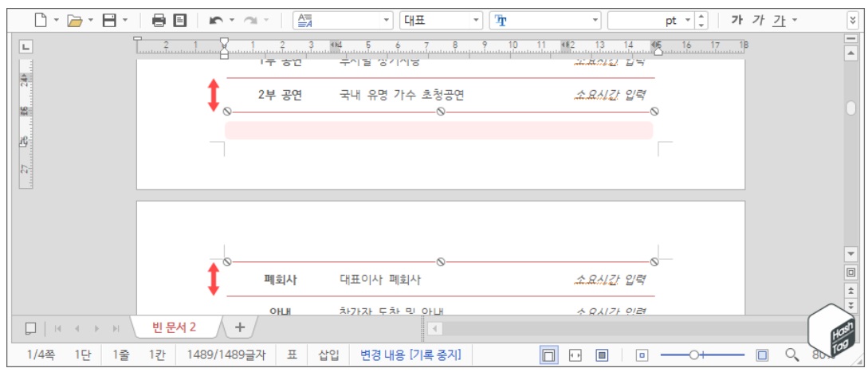Click the zoom in square icon
The height and width of the screenshot is (372, 868).
pos(762,355)
